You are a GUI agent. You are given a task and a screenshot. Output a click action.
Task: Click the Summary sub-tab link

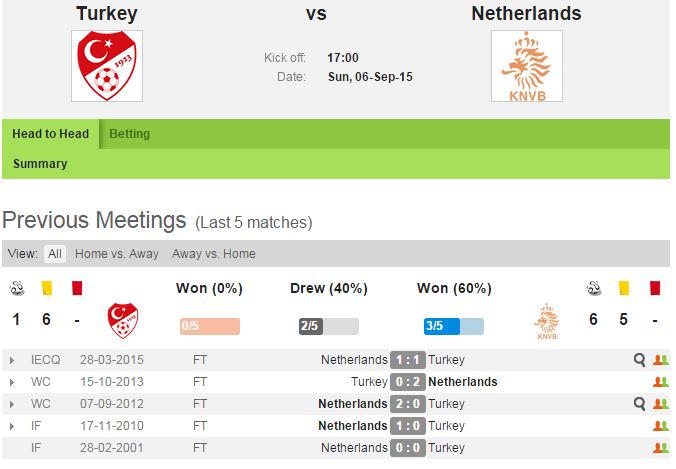click(40, 164)
